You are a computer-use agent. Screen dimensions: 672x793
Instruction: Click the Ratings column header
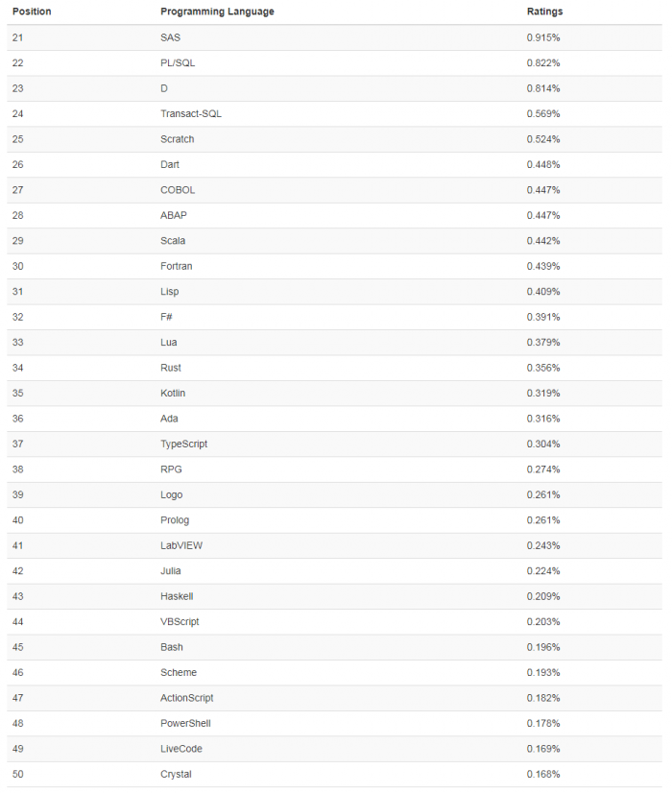coord(545,12)
